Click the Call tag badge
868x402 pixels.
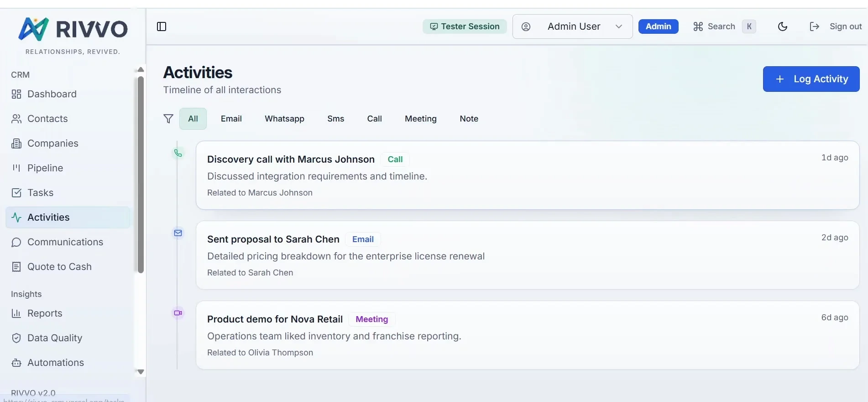(395, 159)
